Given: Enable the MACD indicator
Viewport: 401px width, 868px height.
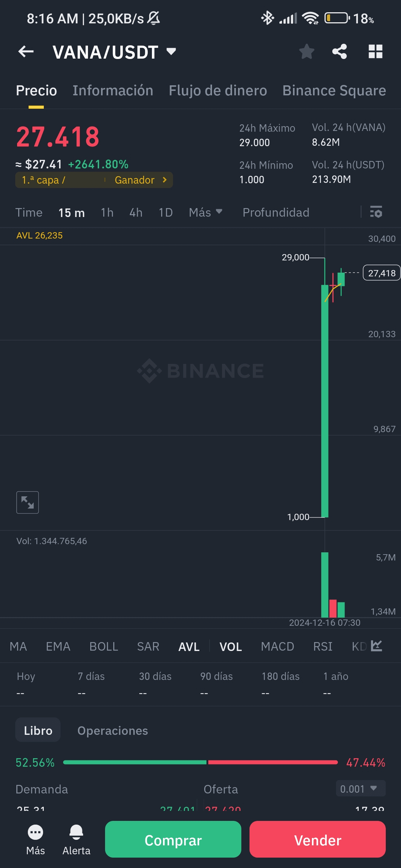Looking at the screenshot, I should 277,647.
